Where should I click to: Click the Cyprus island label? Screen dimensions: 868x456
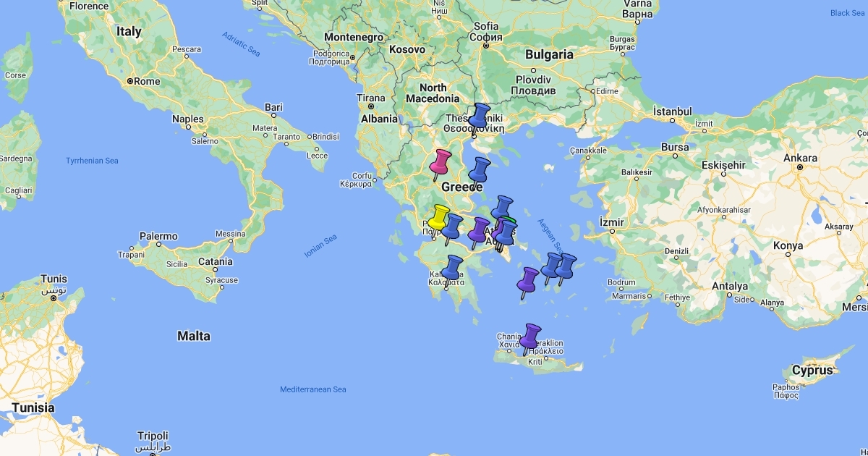812,370
